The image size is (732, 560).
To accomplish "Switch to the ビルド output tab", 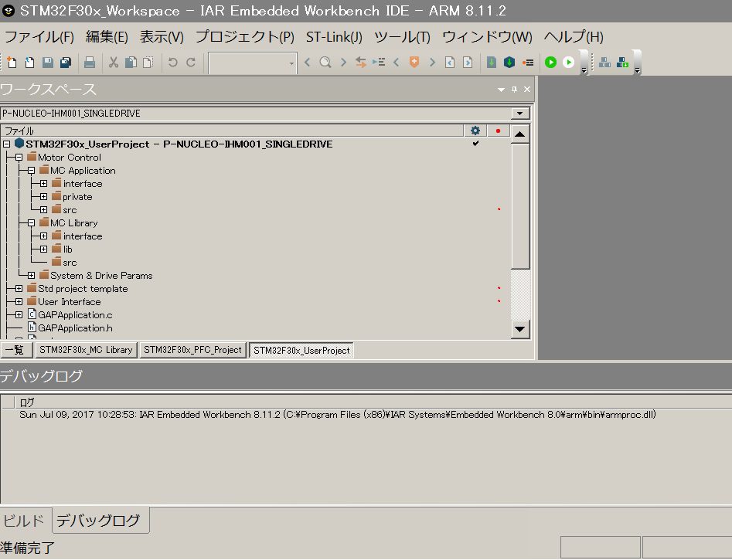I will pyautogui.click(x=24, y=521).
